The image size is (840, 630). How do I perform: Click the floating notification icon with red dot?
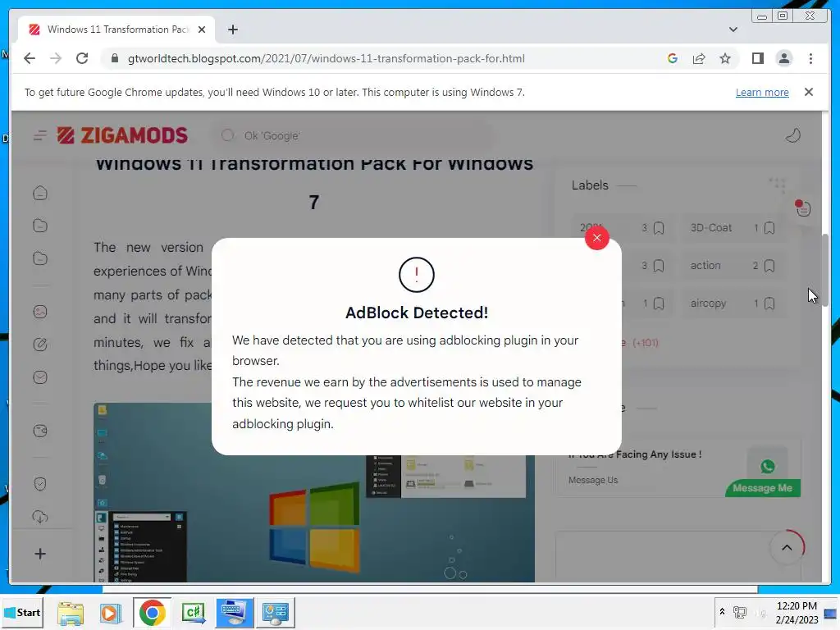click(x=802, y=208)
